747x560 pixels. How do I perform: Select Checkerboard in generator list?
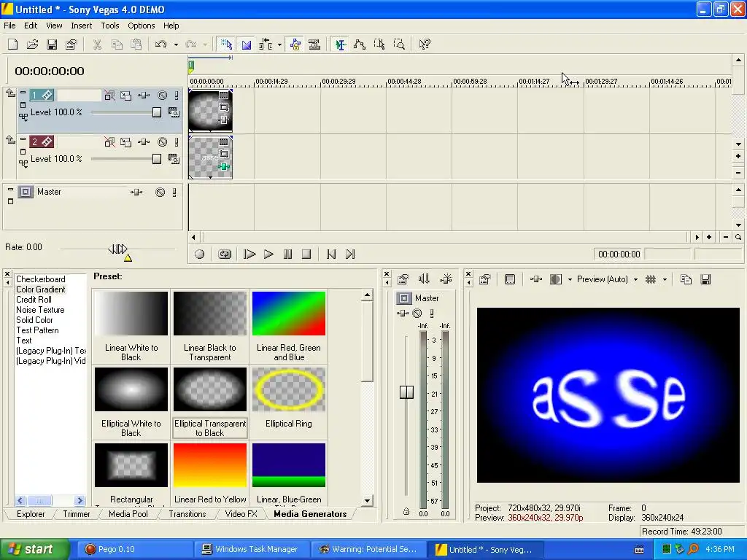[x=41, y=279]
